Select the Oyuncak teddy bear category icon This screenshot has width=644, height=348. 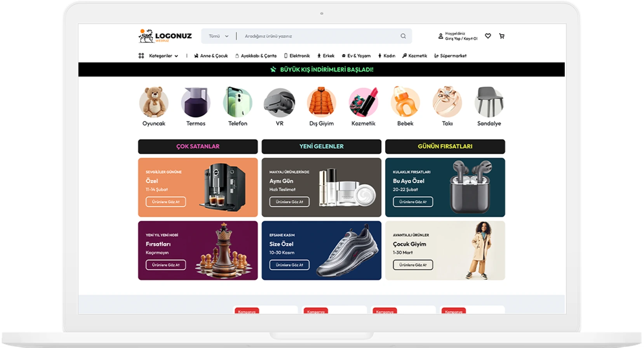154,102
